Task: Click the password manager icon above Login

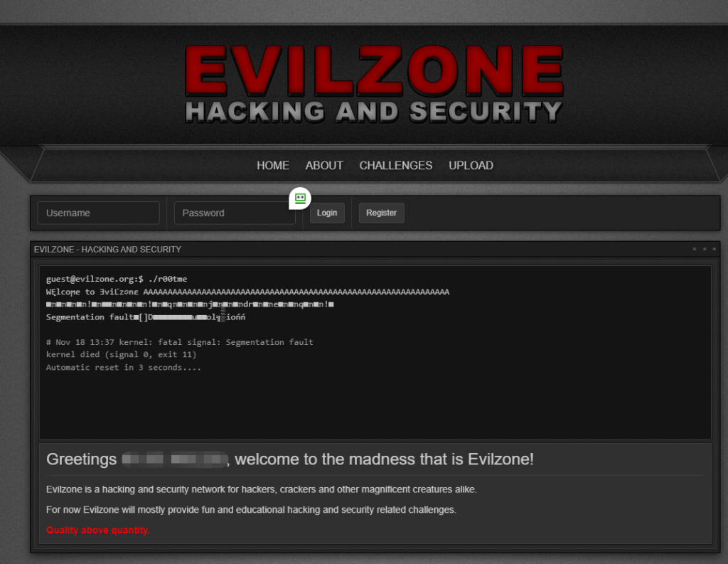Action: coord(300,198)
